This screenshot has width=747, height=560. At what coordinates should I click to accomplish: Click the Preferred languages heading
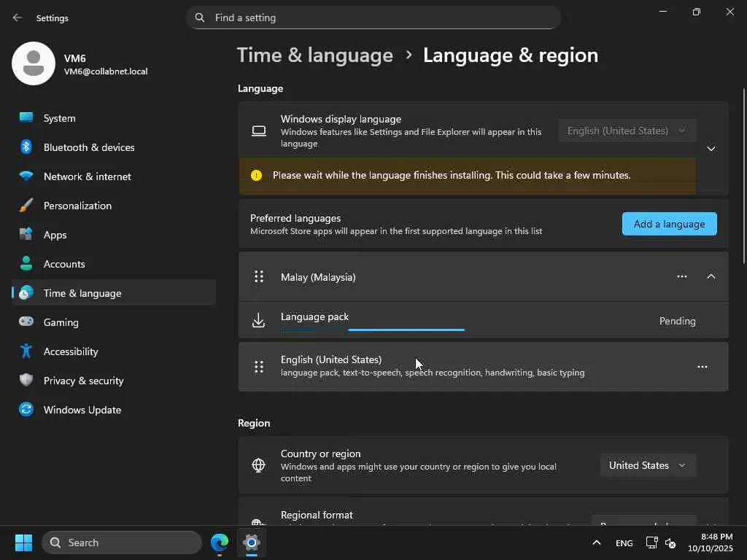[x=295, y=218]
